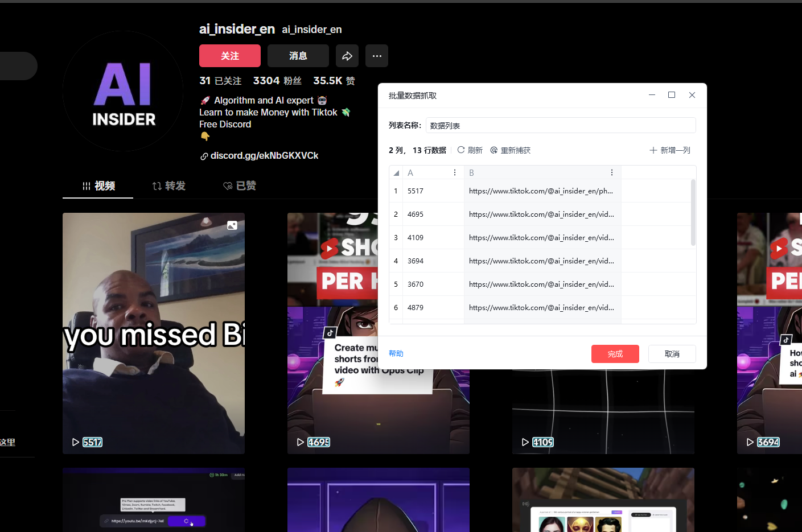Screen dimensions: 802x532
Task: Click play count icon on 3694 video
Action: [x=750, y=442]
